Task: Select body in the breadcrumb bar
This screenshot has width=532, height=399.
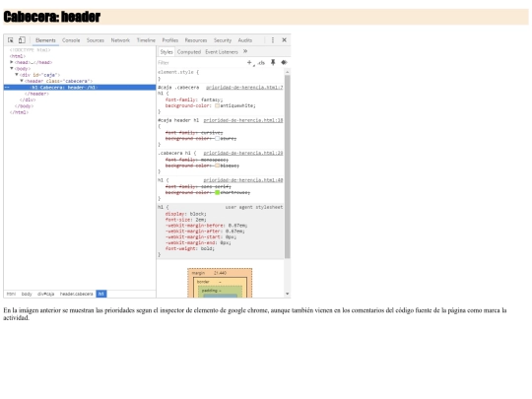Action: (x=27, y=294)
